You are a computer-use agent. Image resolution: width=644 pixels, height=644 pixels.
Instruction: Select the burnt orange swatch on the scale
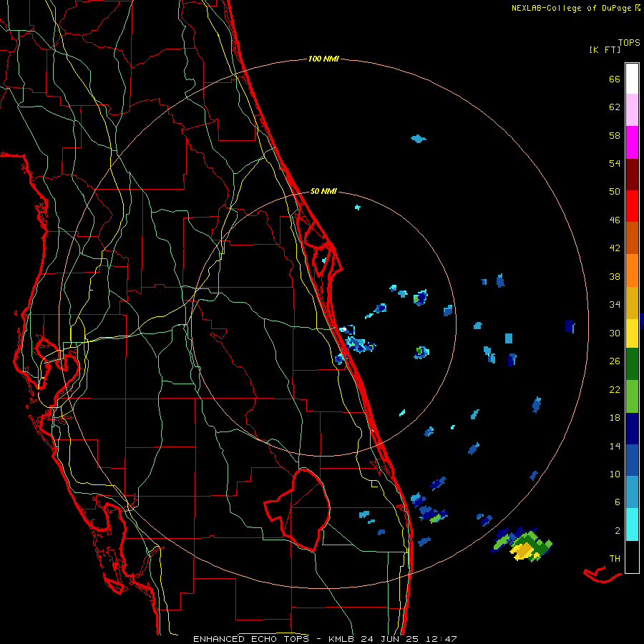pyautogui.click(x=632, y=238)
